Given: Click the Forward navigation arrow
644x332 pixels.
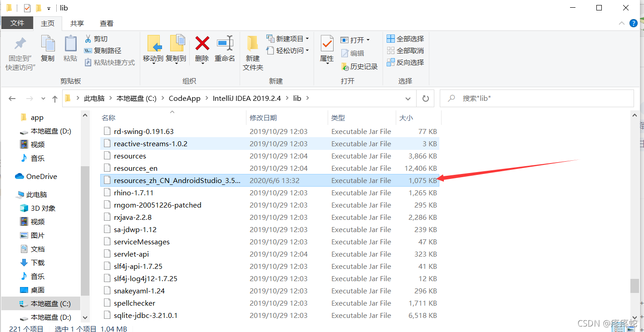Looking at the screenshot, I should pos(29,99).
